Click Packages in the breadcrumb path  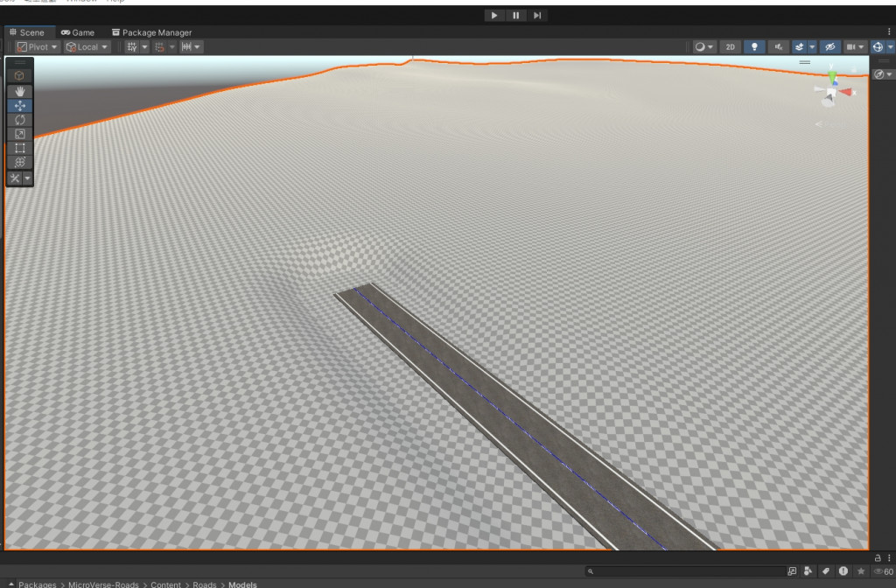coord(37,584)
